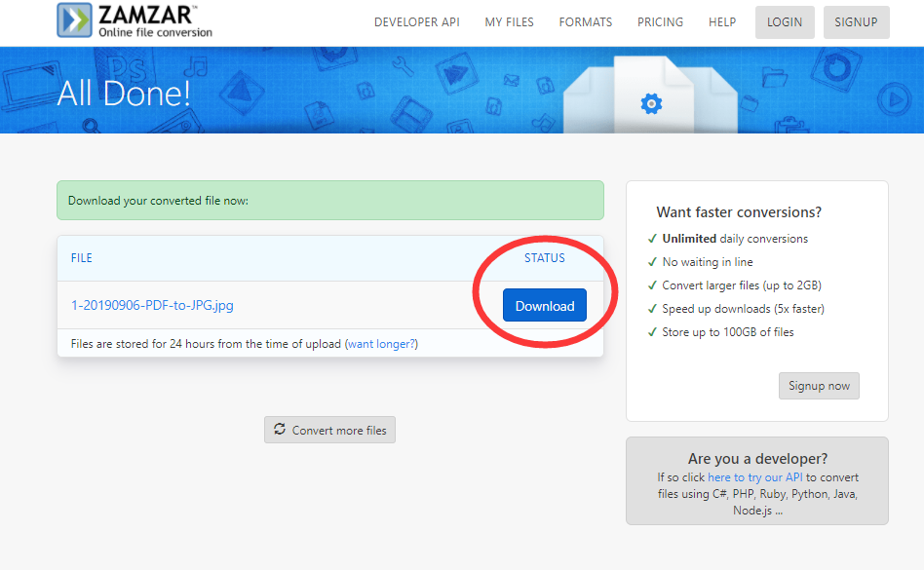Click the Signup button in header
The image size is (924, 570).
[x=856, y=22]
